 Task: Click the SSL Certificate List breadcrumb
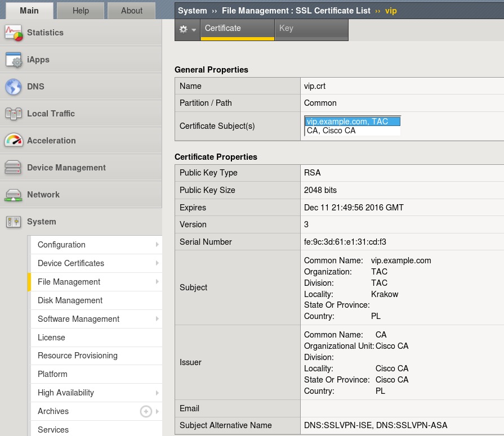tap(333, 11)
